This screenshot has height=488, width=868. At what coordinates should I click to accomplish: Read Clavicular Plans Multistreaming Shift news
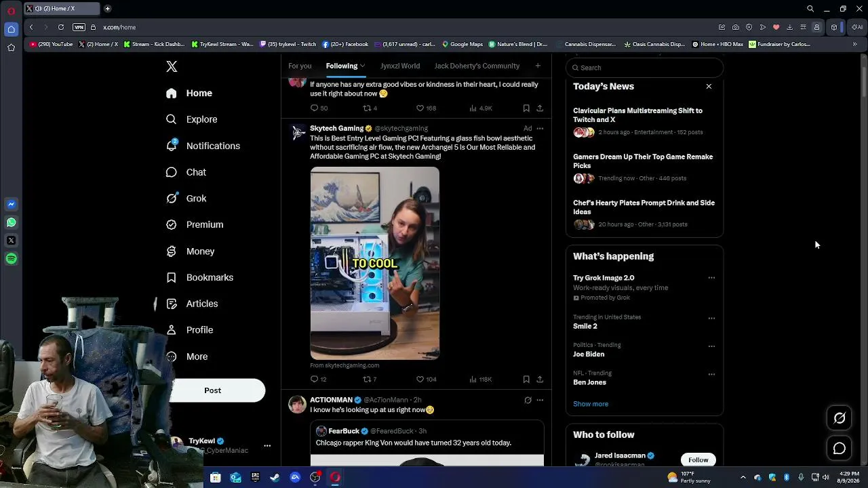pos(637,115)
